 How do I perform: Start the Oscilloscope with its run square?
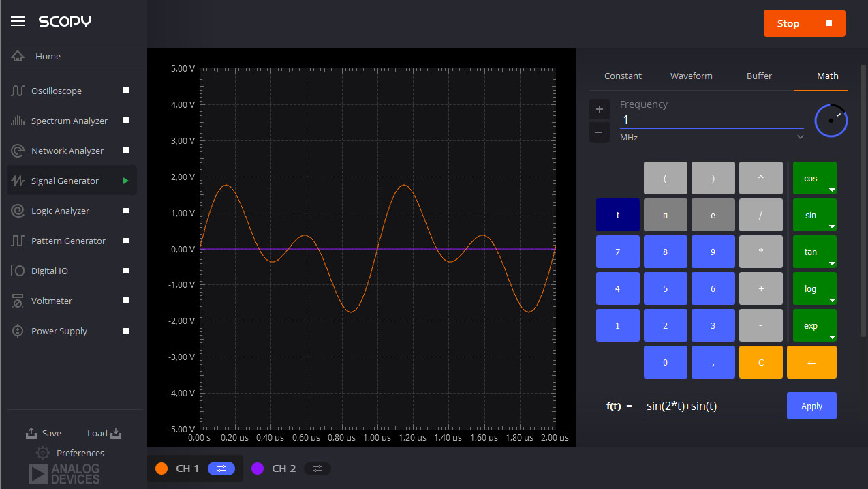point(126,91)
